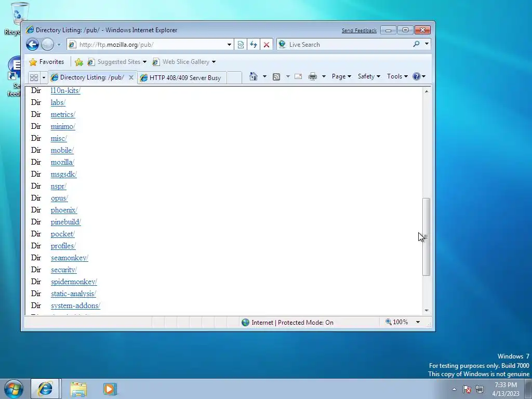Open the nspr/ directory link

(59, 187)
